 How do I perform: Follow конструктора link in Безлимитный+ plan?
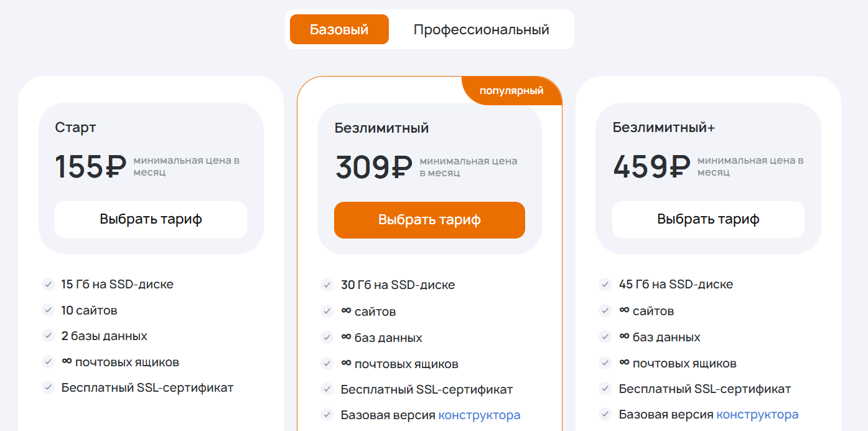point(757,414)
